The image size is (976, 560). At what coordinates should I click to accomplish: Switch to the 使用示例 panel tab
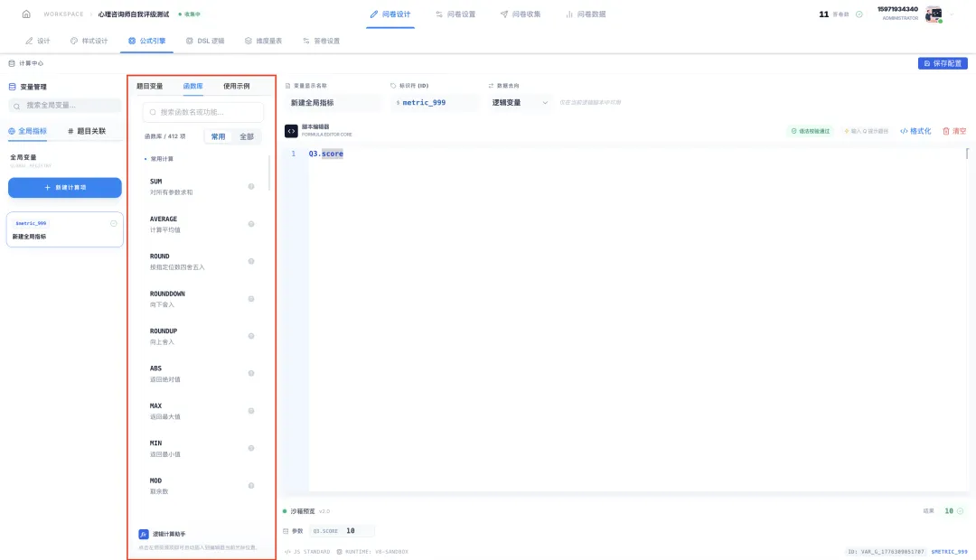click(237, 86)
